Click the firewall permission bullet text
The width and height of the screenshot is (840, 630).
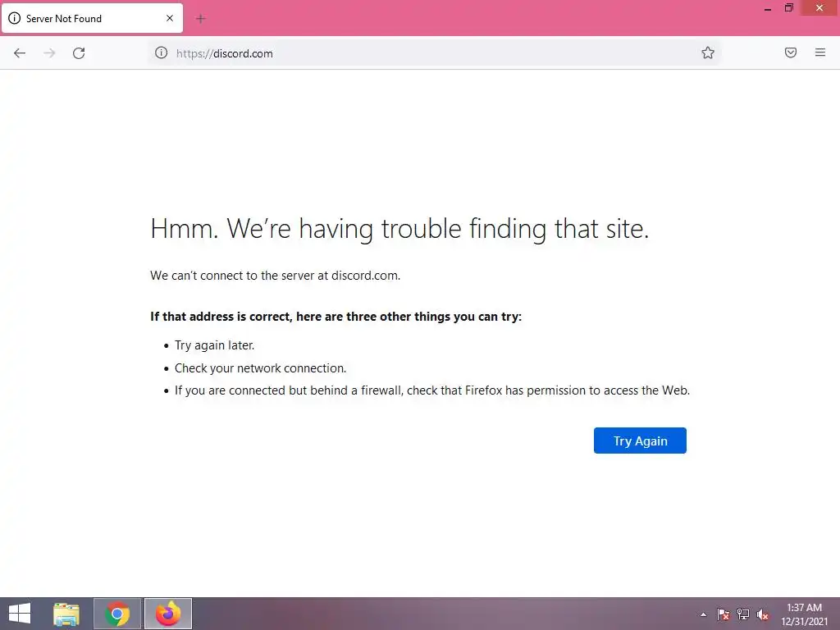[x=432, y=390]
